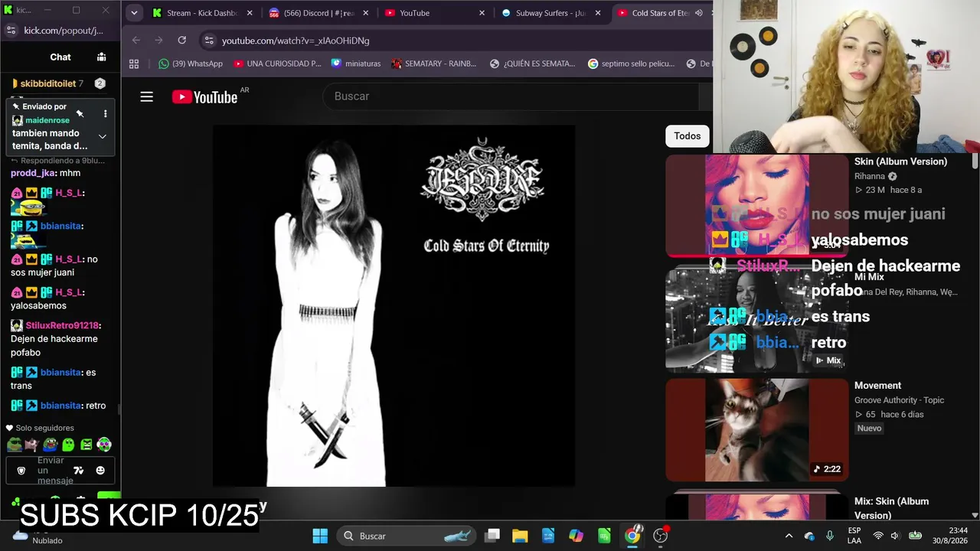Image resolution: width=980 pixels, height=551 pixels.
Task: Show hidden system tray icons
Action: (789, 536)
